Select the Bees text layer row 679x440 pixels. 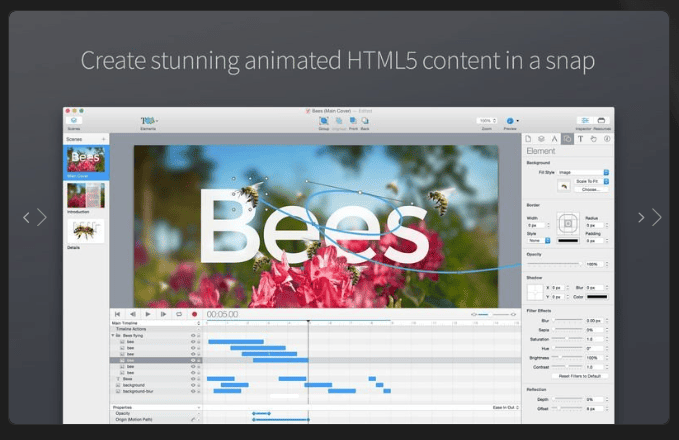(x=156, y=379)
